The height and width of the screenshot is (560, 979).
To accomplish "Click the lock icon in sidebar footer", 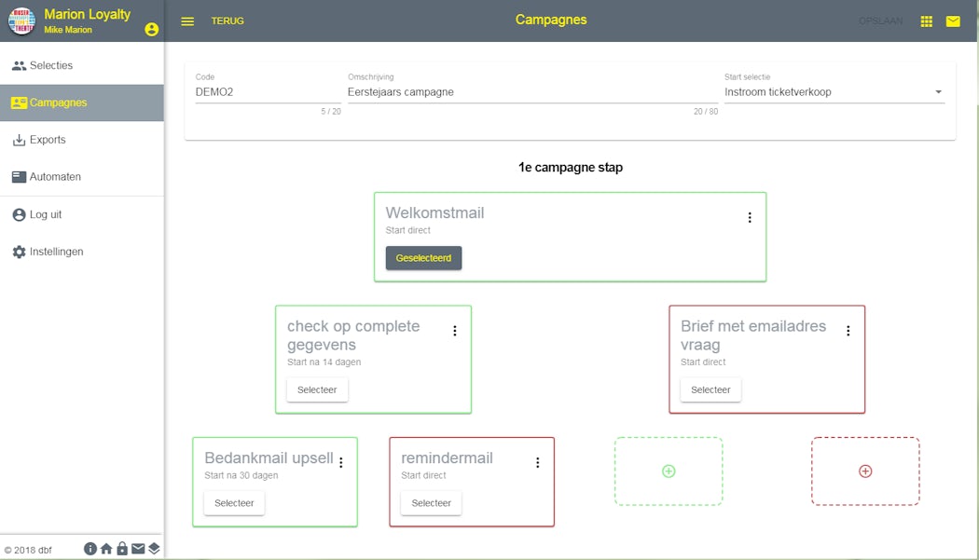I will [122, 549].
